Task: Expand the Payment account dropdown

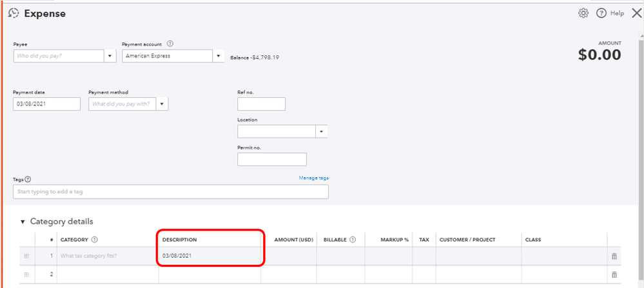Action: point(219,56)
